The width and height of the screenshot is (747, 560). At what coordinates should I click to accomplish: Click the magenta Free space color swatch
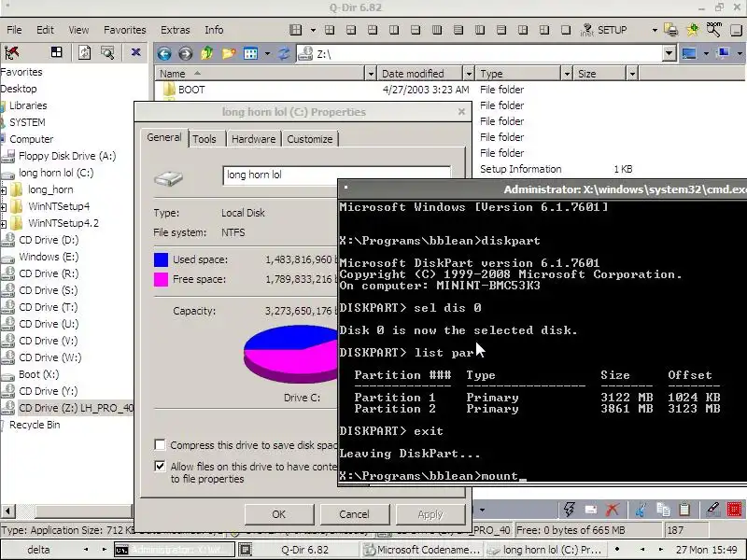[x=161, y=279]
